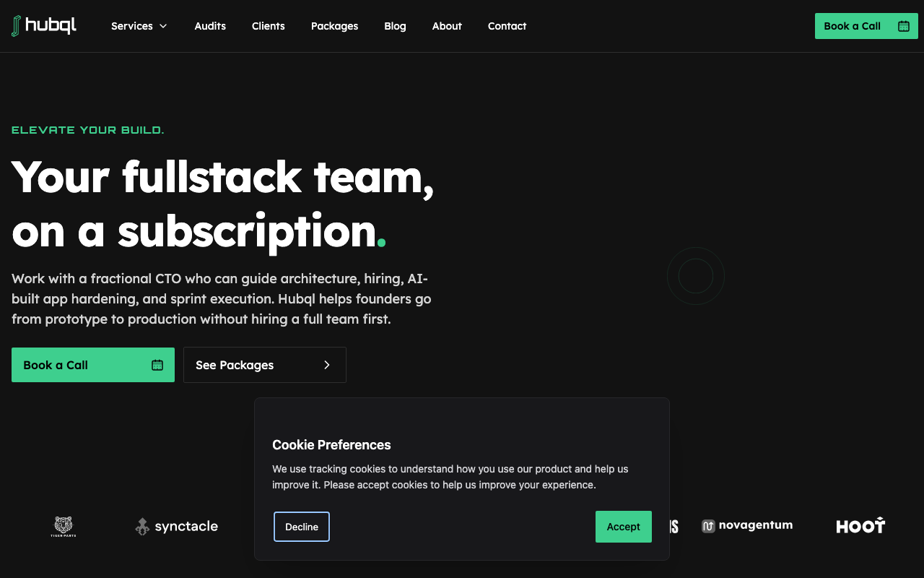Click the synctacle client logo
This screenshot has height=578, width=924.
tap(177, 527)
